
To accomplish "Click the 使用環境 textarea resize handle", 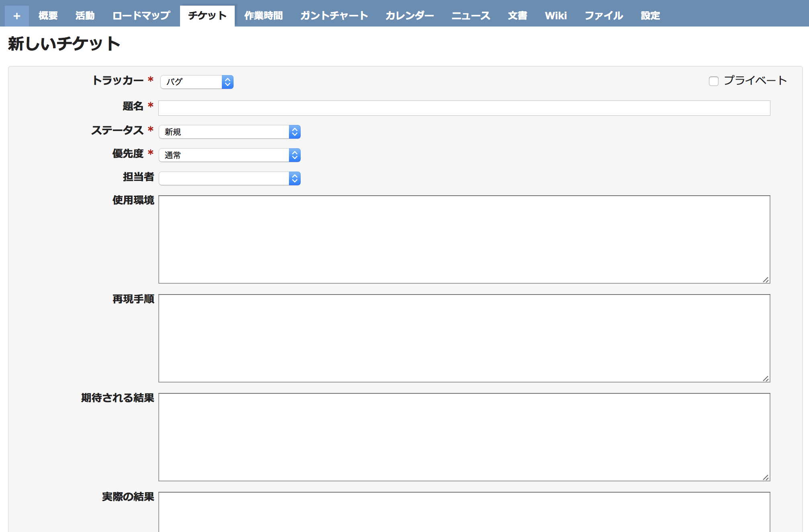I will [x=766, y=280].
